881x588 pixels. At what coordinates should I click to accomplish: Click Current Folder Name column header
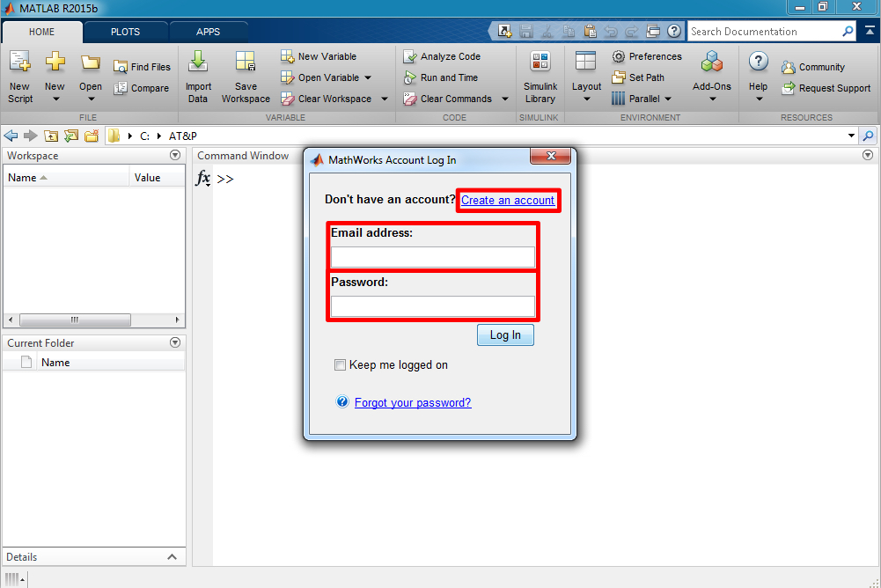pyautogui.click(x=111, y=363)
